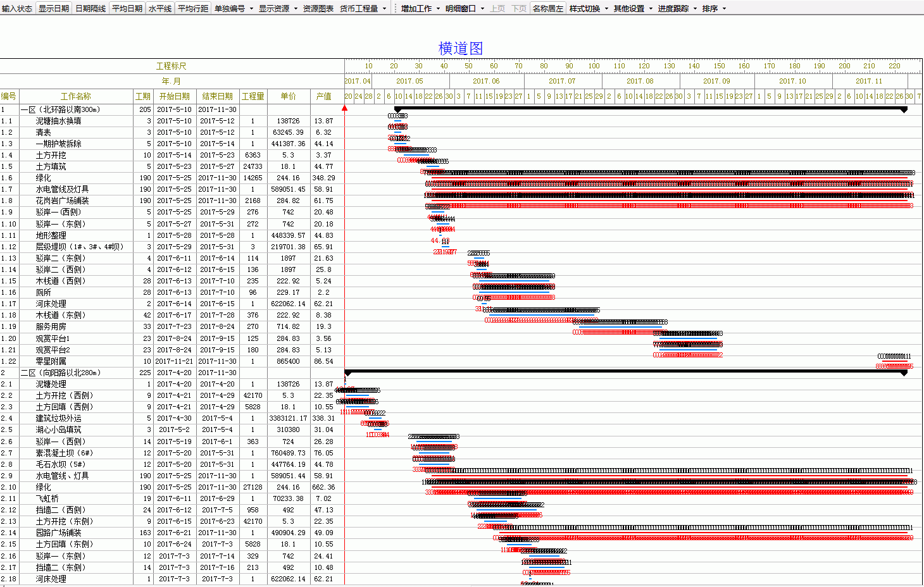Screen dimensions: 924x587
Task: Toggle the 显示日期 toolbar button
Action: point(54,8)
